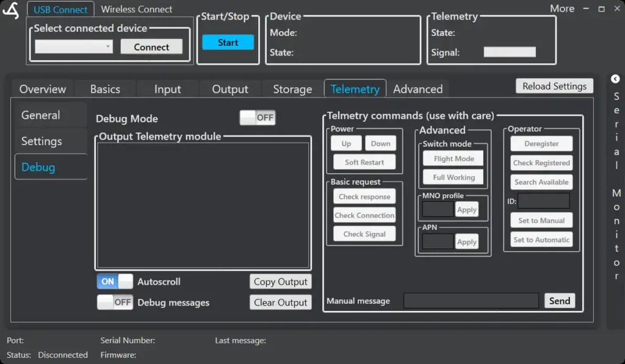Click the Copy Output button
Viewport: 625px width, 364px height.
click(280, 282)
